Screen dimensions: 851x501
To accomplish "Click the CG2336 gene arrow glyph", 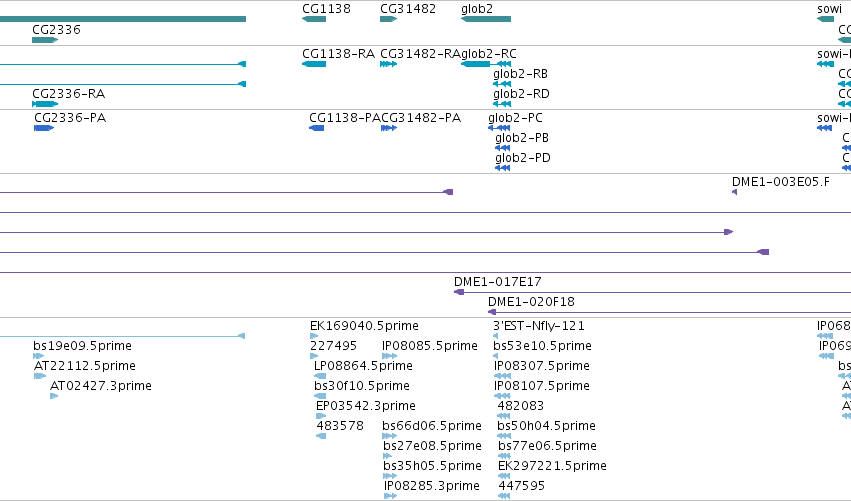I will (x=45, y=40).
